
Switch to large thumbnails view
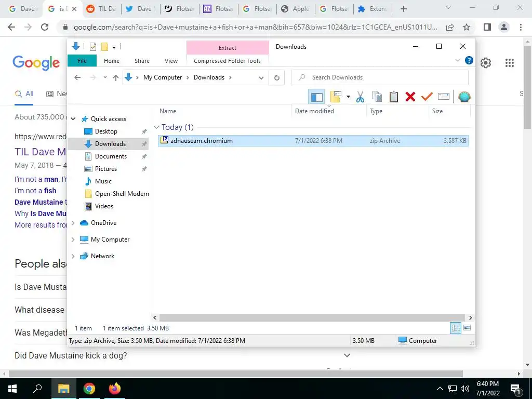tap(467, 328)
